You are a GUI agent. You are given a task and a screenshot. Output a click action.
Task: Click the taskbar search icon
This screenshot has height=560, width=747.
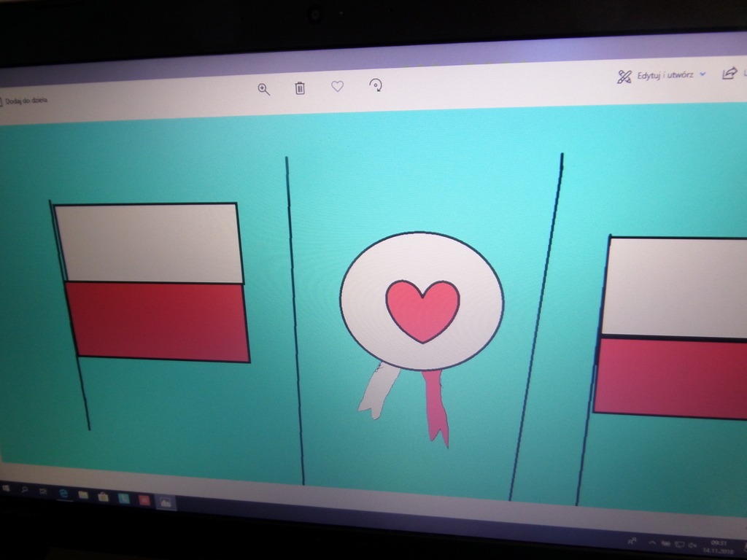coord(24,490)
